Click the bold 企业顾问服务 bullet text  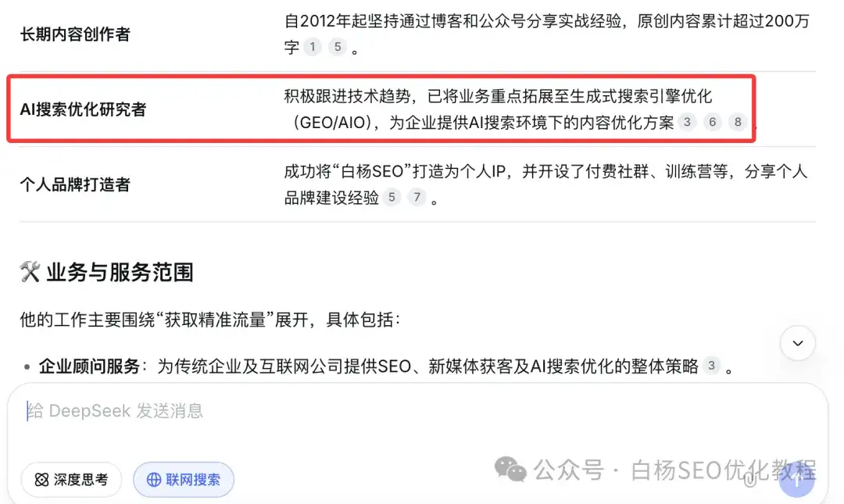89,366
